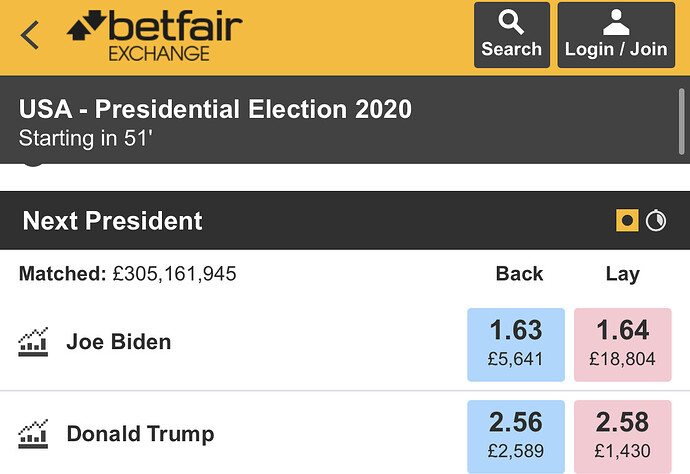Click the Back column header
Screen dimensions: 690x474
click(519, 274)
